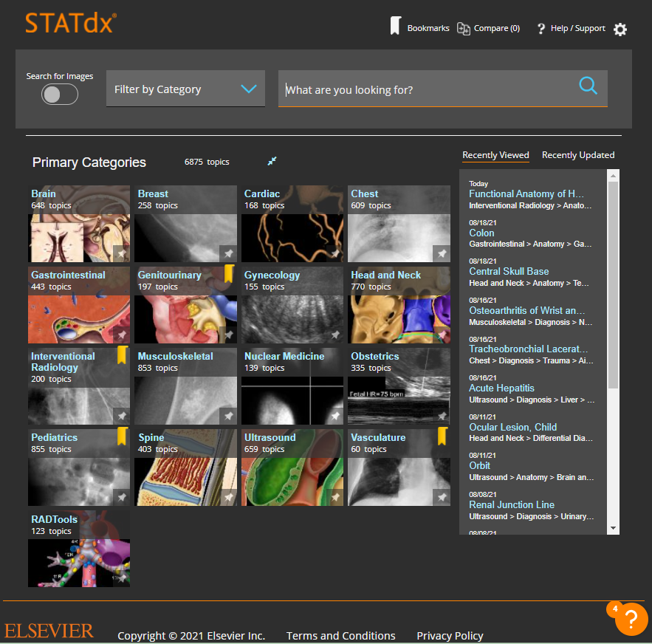The width and height of the screenshot is (652, 644).
Task: Click the yellow bookmark on Interventional Radiology tile
Action: tap(122, 355)
